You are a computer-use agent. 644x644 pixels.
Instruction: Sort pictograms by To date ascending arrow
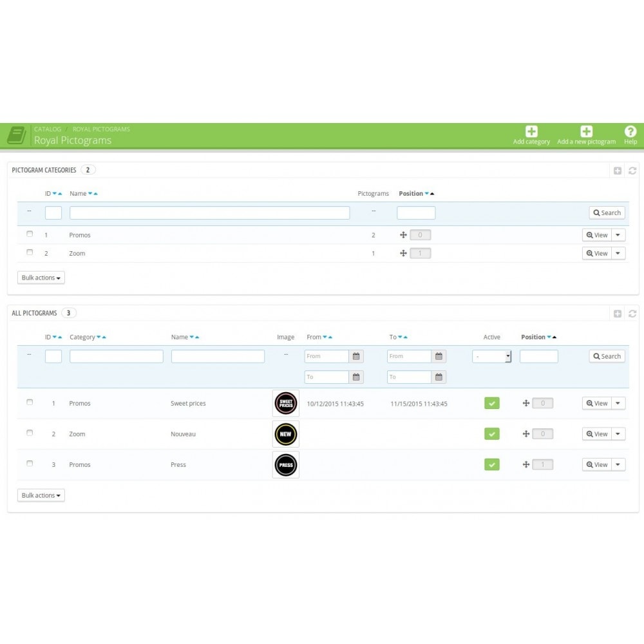click(x=405, y=337)
